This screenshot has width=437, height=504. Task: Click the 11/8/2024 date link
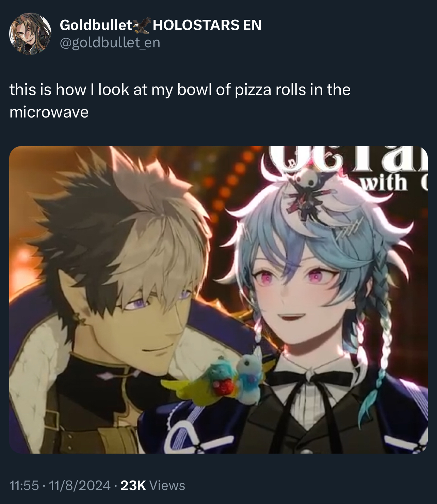pyautogui.click(x=80, y=485)
